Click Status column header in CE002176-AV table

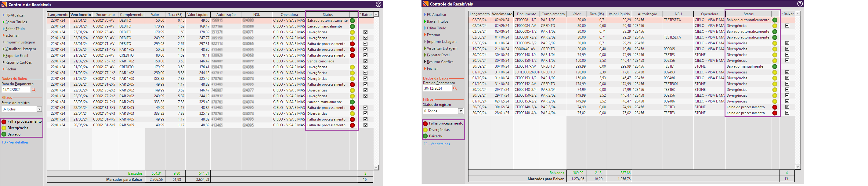click(327, 14)
